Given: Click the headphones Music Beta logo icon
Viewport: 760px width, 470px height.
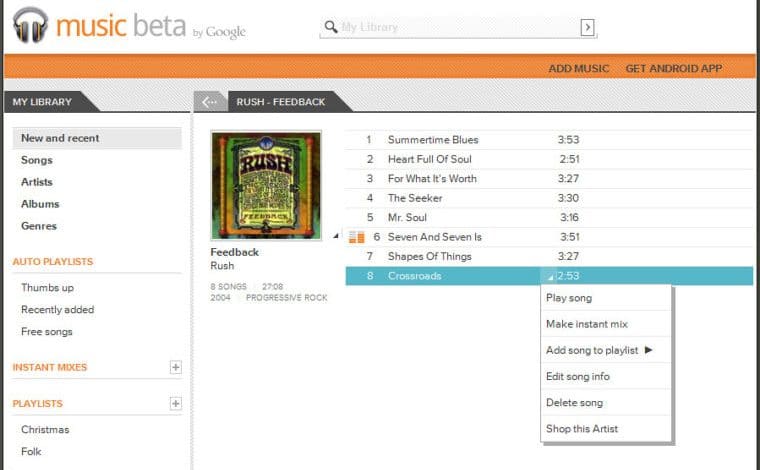Looking at the screenshot, I should click(x=31, y=25).
